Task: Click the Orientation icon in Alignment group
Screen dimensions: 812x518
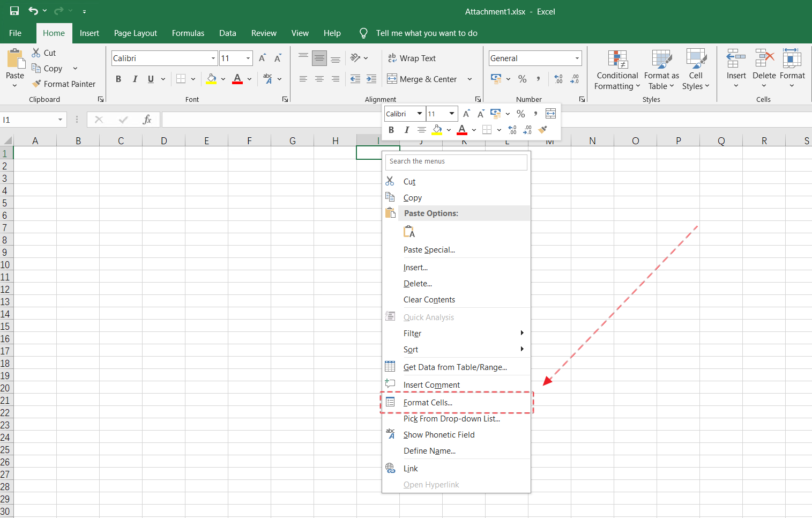Action: (355, 58)
